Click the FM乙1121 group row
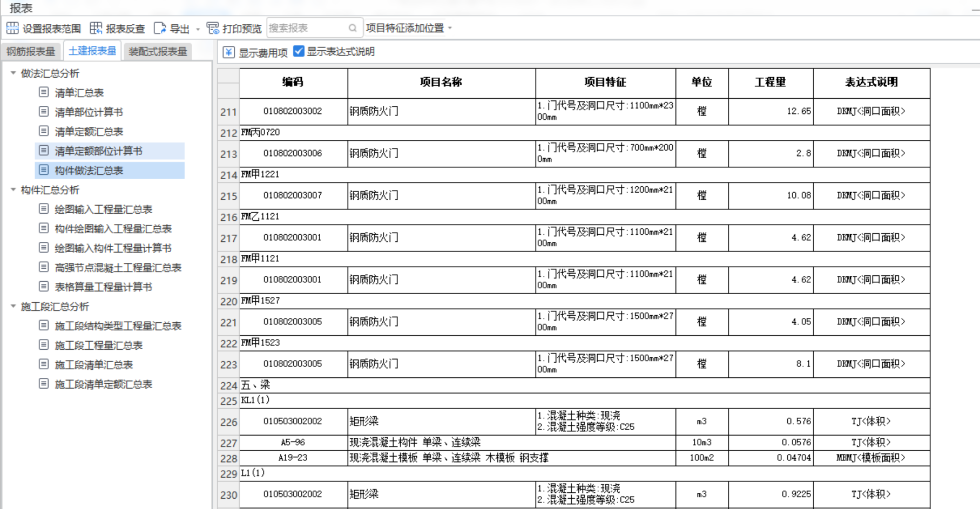 [585, 216]
